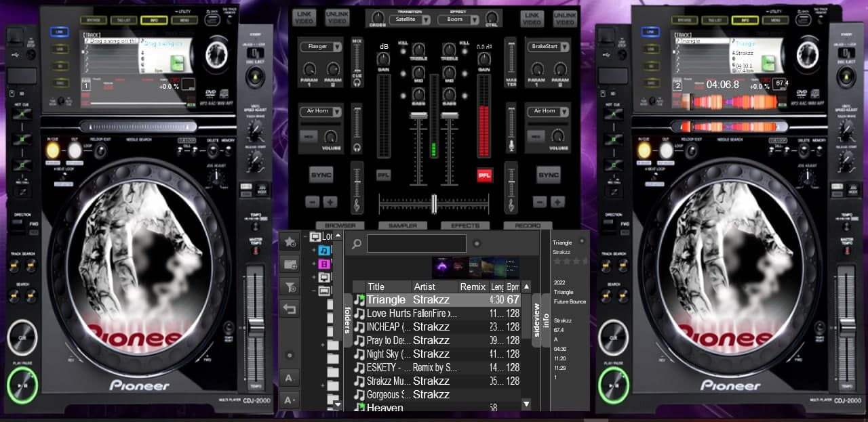Click the blue music folder icon in tree
Image resolution: width=868 pixels, height=422 pixels.
[324, 250]
